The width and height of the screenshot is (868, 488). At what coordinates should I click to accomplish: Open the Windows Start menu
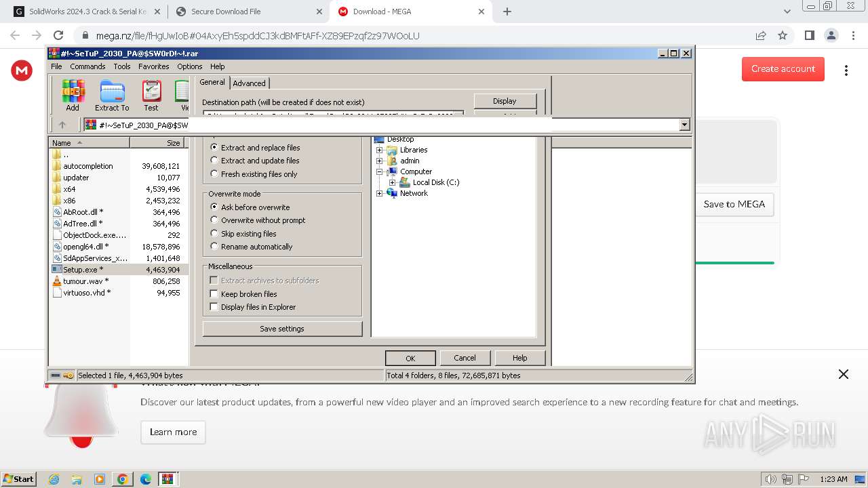[x=18, y=479]
